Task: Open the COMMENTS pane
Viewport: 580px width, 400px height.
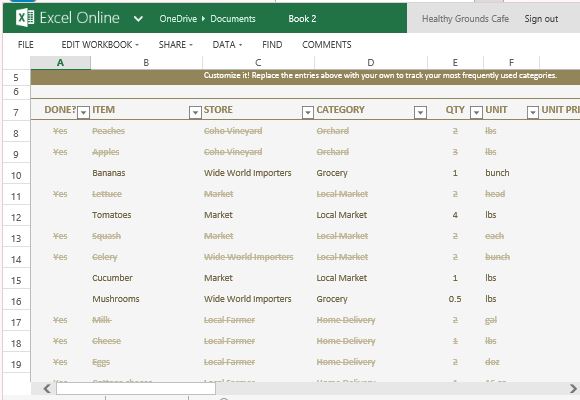Action: tap(327, 45)
